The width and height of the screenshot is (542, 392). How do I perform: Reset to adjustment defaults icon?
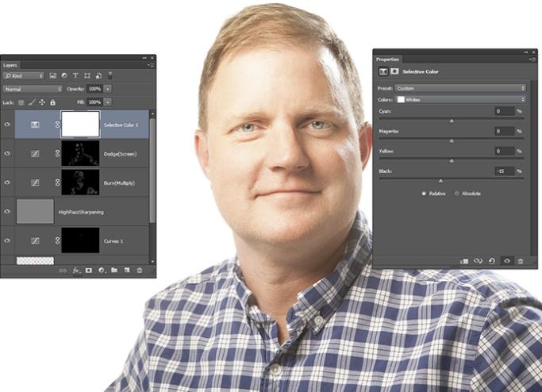[x=492, y=260]
